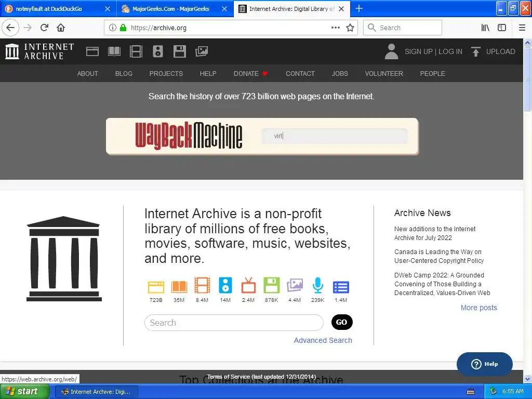
Task: Open the microphone icon labeled 239K
Action: 318,285
